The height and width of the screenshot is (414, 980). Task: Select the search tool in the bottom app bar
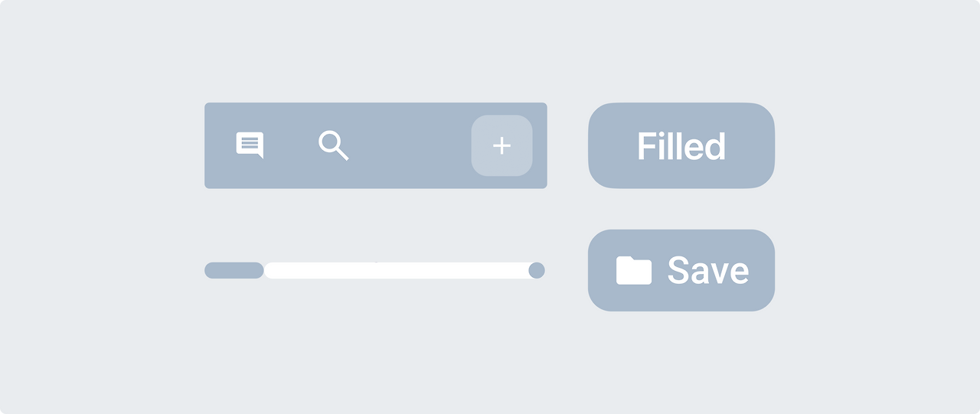tap(333, 145)
